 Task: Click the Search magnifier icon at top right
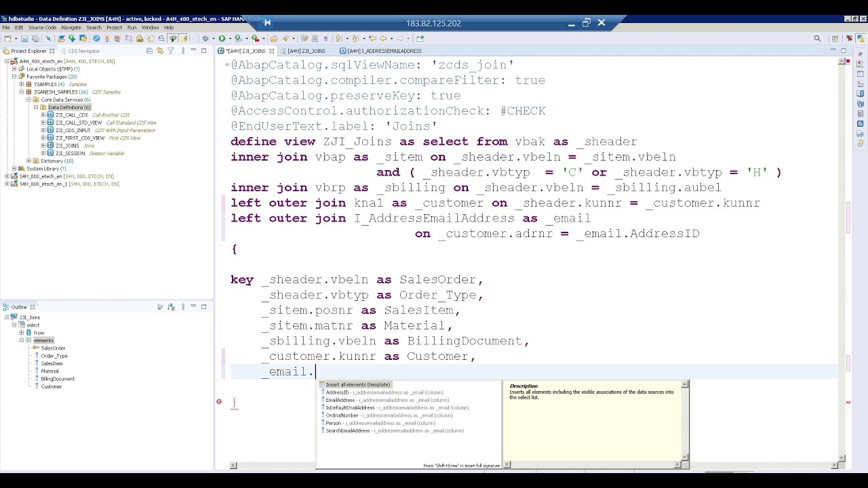coord(817,39)
